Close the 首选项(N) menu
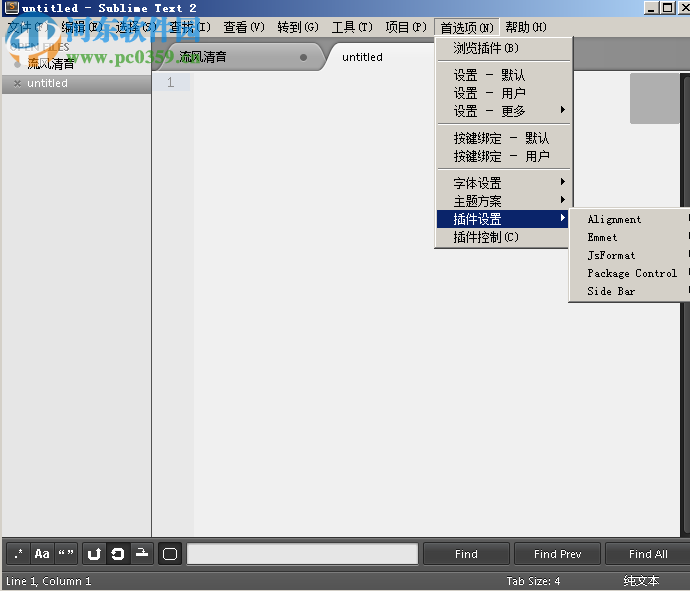Screen dimensions: 690x591 pos(466,28)
